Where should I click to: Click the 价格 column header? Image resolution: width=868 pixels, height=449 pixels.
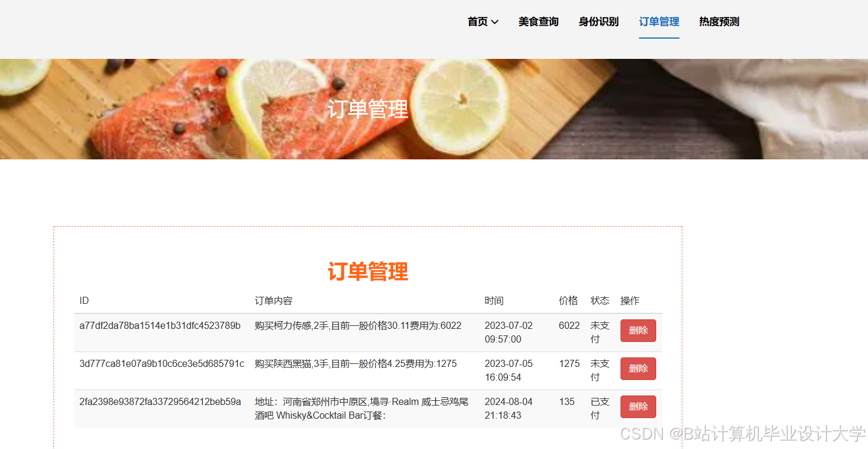click(568, 301)
